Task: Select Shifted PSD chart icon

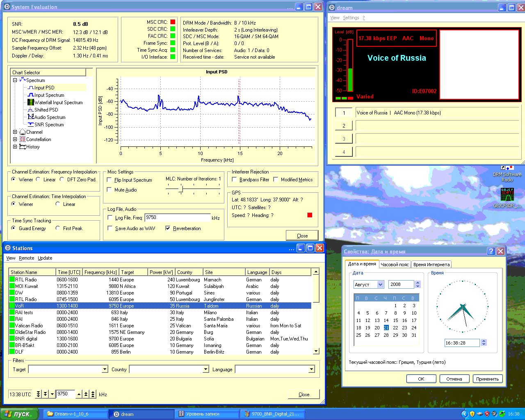Action: coord(31,110)
